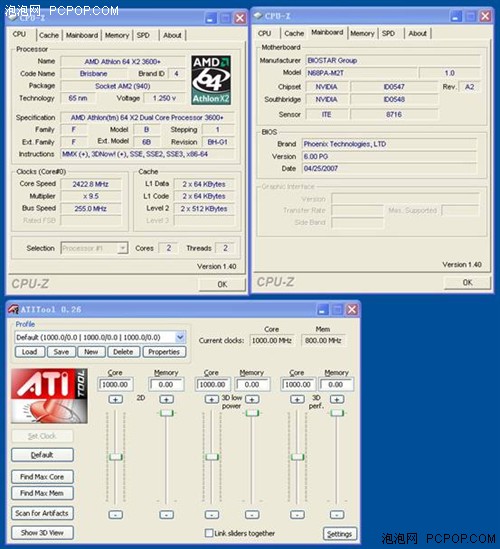Click Save profile button

coord(61,352)
